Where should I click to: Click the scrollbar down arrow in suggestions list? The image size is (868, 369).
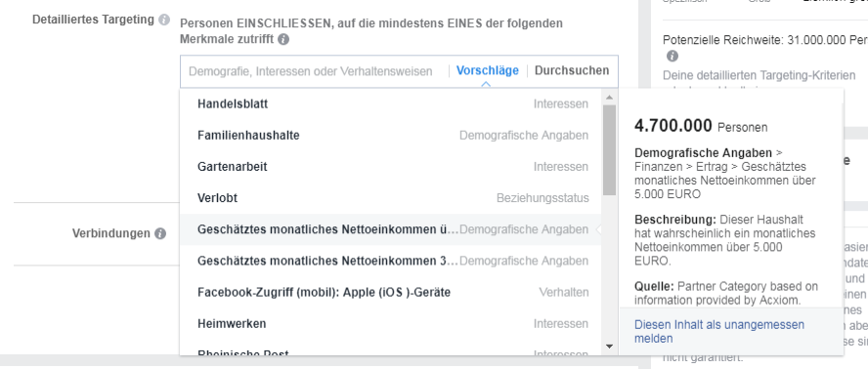click(x=610, y=347)
